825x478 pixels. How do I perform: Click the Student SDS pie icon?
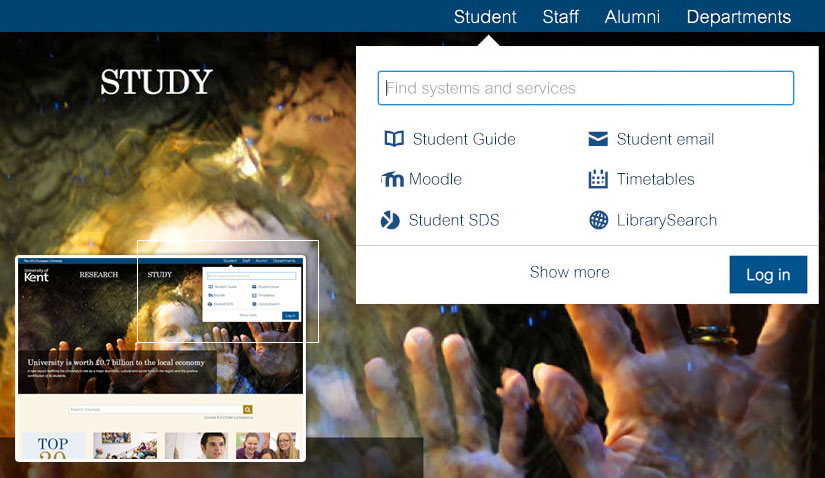pyautogui.click(x=390, y=220)
